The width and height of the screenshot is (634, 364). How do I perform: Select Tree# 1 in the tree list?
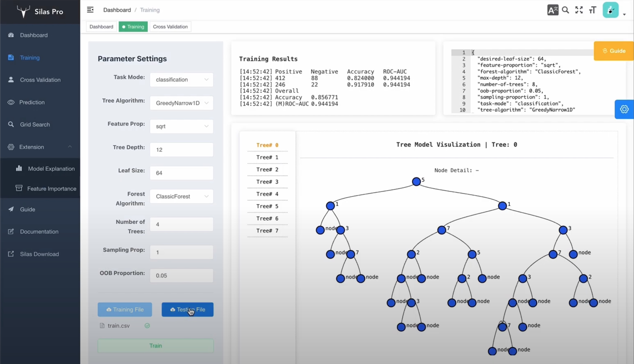tap(267, 157)
